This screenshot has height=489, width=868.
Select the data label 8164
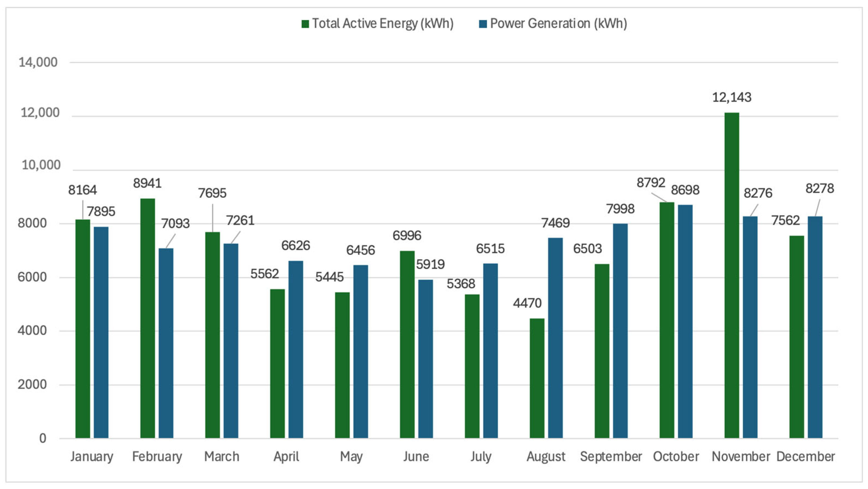[x=83, y=190]
